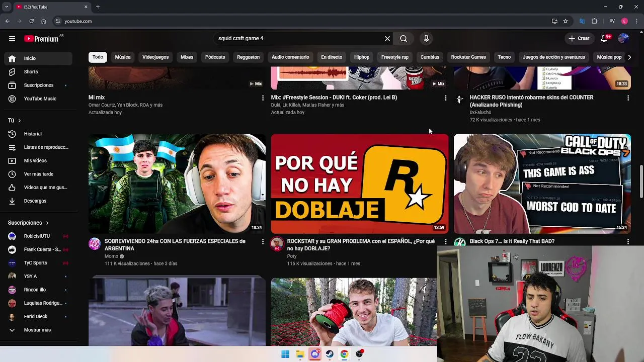The width and height of the screenshot is (644, 362).
Task: Open Momo channel avatar
Action: pos(95,244)
